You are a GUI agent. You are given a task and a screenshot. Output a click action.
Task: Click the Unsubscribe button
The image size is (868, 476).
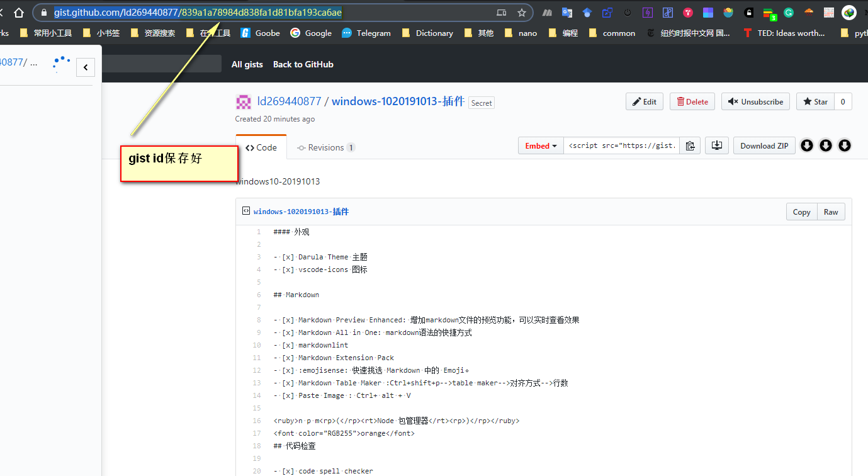(756, 101)
